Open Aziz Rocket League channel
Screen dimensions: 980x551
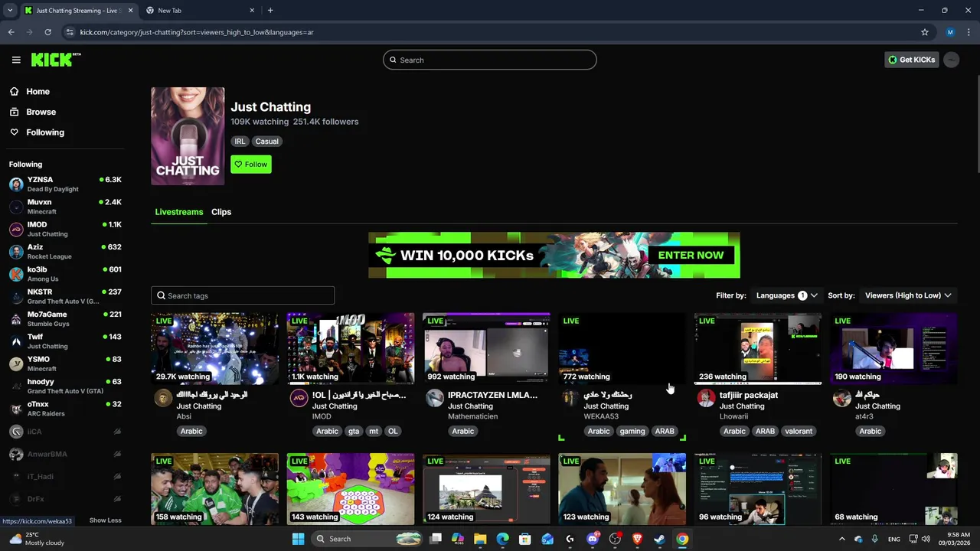(x=65, y=251)
